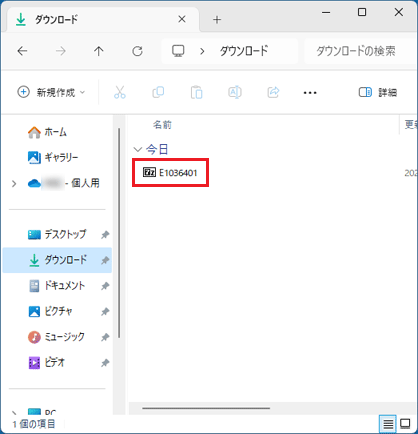Image resolution: width=418 pixels, height=434 pixels.
Task: Select the E1036401 file
Action: pos(170,173)
